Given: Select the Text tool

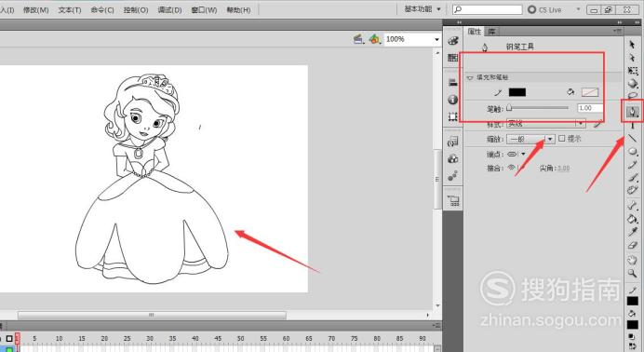Looking at the screenshot, I should 633,126.
